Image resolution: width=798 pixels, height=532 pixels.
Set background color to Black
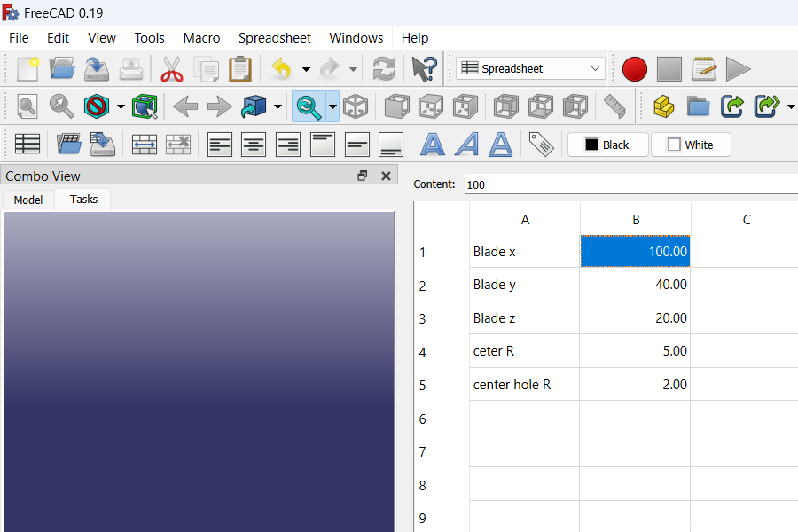tap(607, 144)
